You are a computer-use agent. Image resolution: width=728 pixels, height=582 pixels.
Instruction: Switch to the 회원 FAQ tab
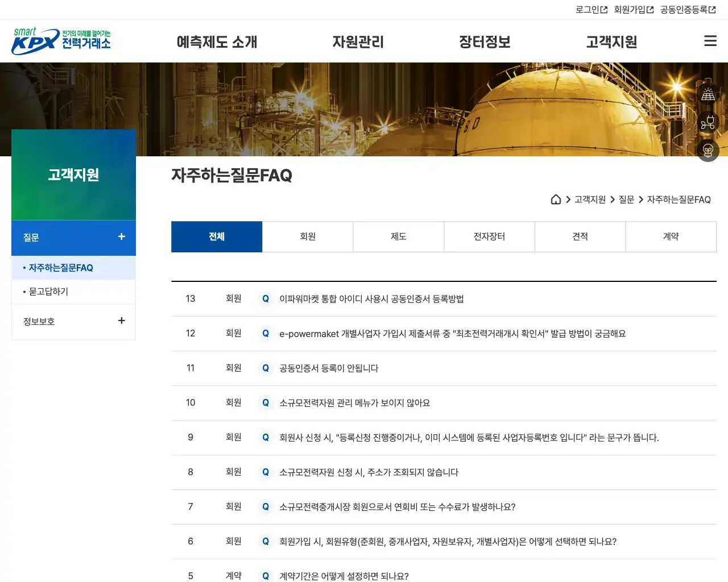[x=307, y=236]
